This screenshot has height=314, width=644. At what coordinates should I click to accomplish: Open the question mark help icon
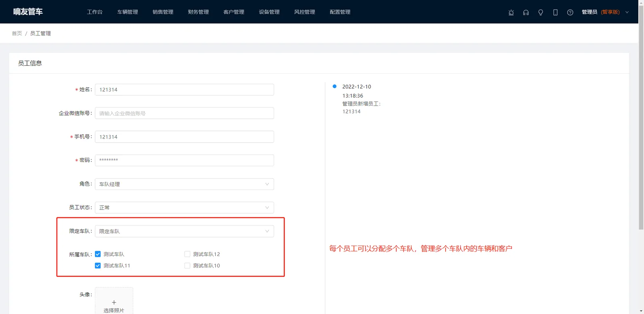pyautogui.click(x=570, y=12)
